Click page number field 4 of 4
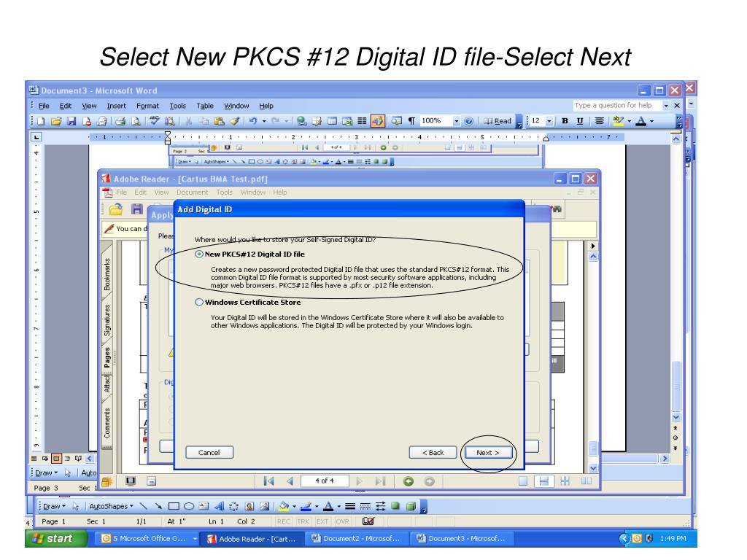 click(x=325, y=481)
